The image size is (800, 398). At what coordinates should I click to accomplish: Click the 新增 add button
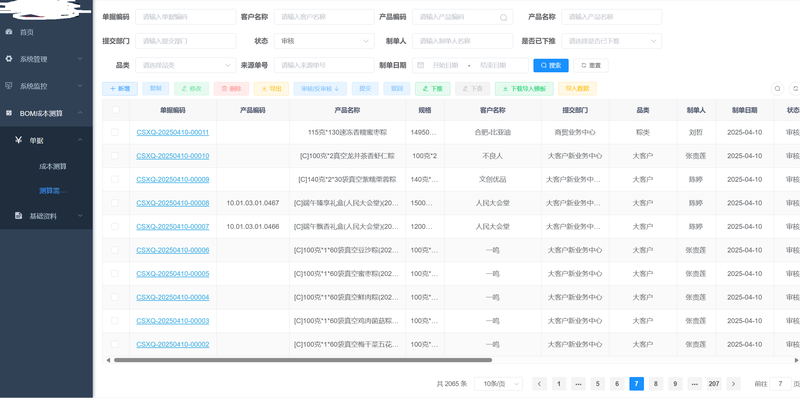click(x=120, y=89)
